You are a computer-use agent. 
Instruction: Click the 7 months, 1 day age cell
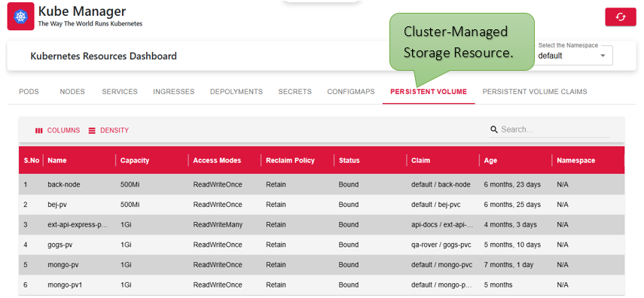(508, 265)
